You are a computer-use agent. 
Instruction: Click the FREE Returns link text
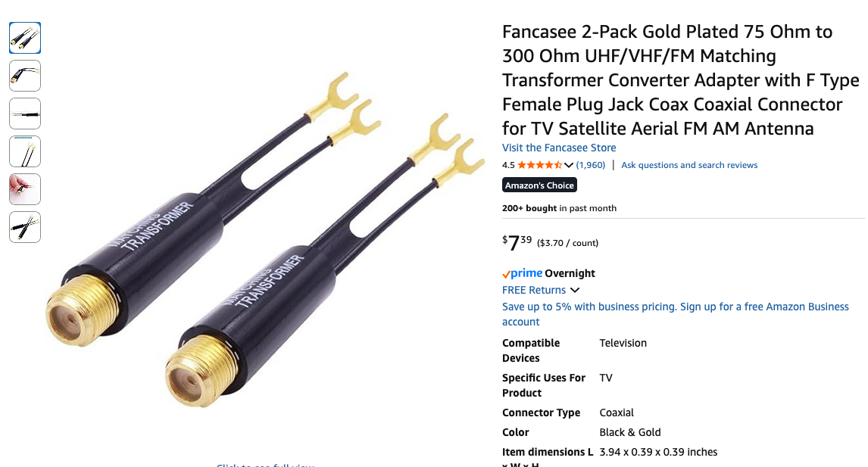coord(534,290)
